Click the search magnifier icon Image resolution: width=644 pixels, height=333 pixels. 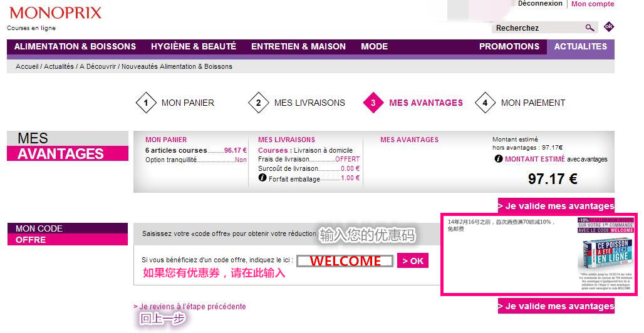(589, 28)
